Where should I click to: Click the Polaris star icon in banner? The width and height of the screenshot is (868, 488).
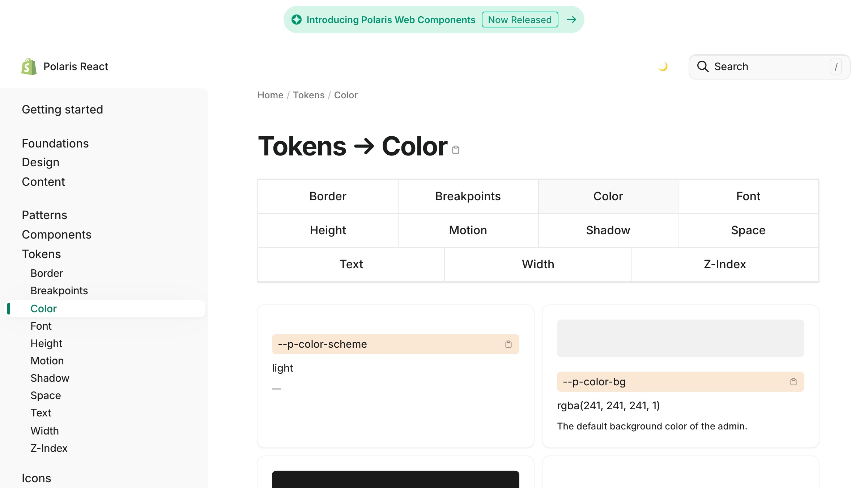tap(297, 20)
